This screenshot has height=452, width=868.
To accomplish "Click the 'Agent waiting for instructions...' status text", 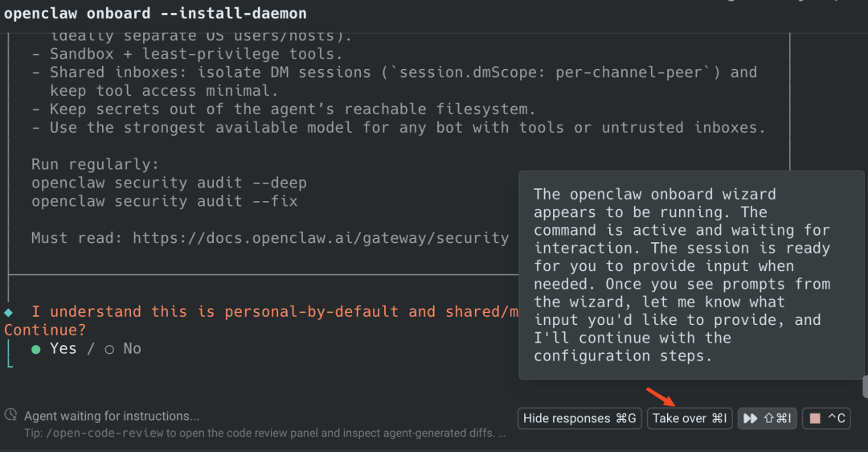I will (112, 416).
